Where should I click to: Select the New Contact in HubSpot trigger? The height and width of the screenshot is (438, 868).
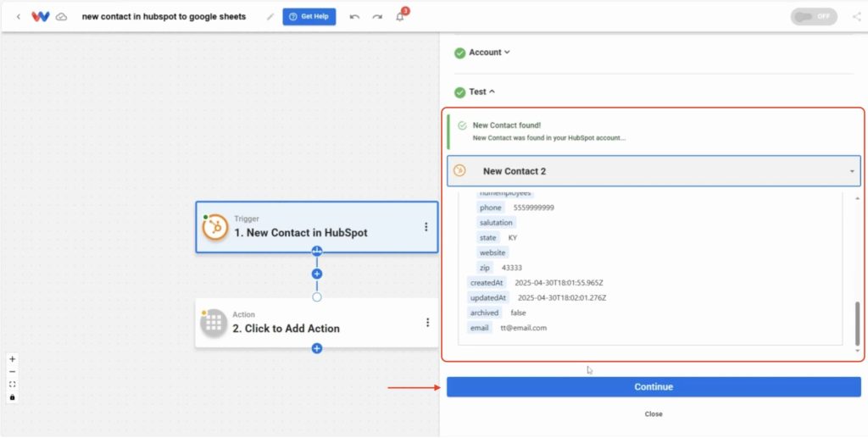(x=317, y=227)
